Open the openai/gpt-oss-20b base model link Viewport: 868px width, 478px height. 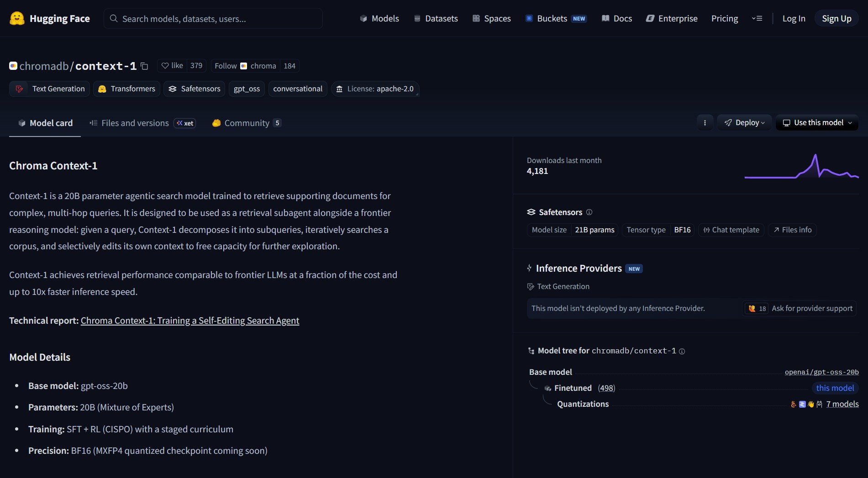pos(821,372)
